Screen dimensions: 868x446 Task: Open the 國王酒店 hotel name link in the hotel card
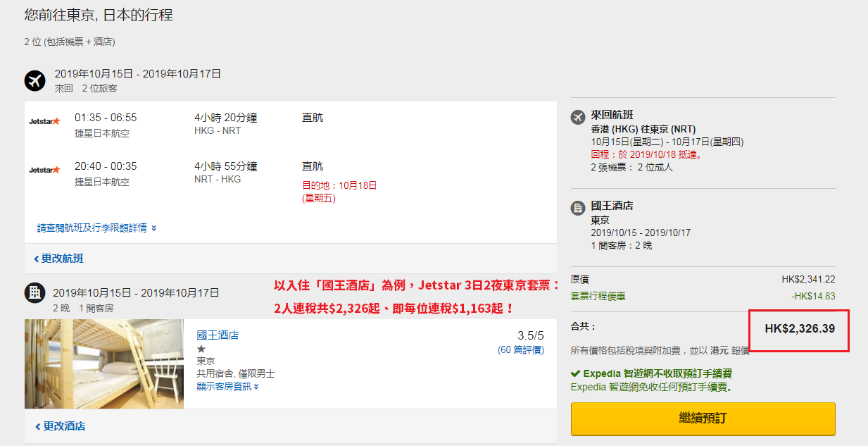click(218, 335)
